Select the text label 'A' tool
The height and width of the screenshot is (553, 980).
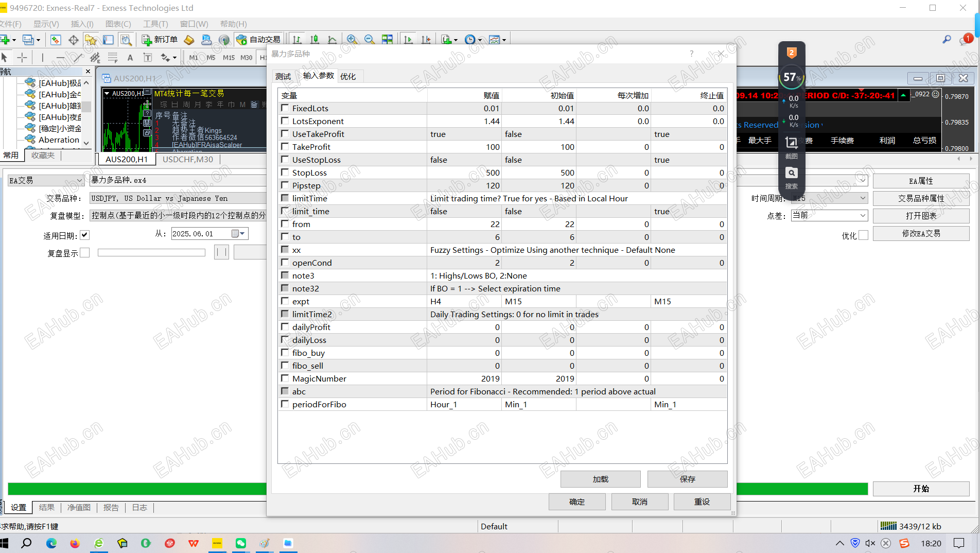(x=130, y=58)
